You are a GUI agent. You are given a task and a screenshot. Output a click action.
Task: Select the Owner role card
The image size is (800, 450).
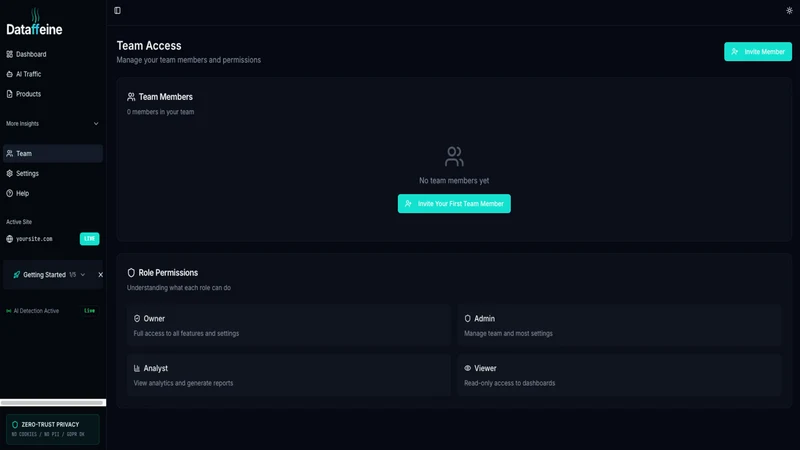[x=289, y=326]
